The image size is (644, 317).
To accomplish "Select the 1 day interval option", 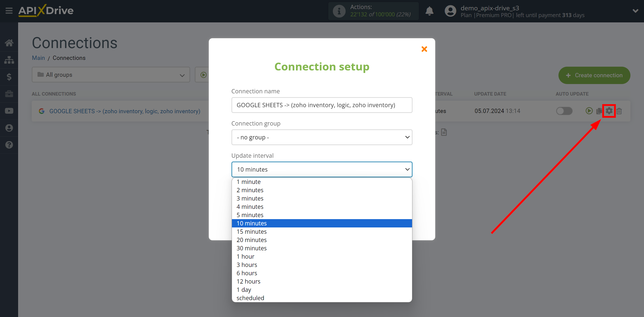I will point(244,290).
